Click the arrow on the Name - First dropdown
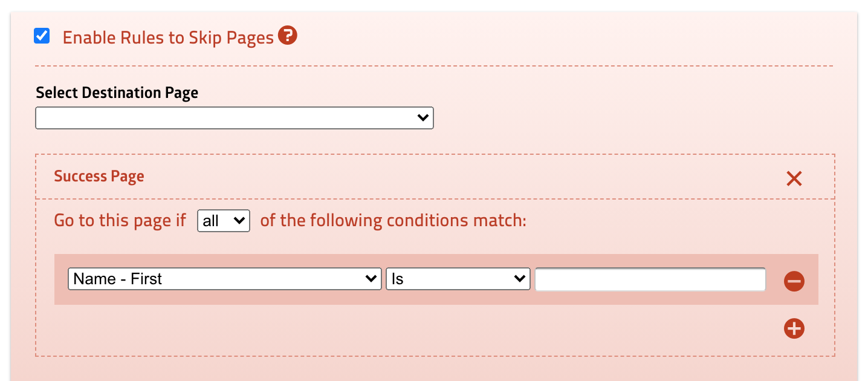The image size is (868, 381). (372, 279)
